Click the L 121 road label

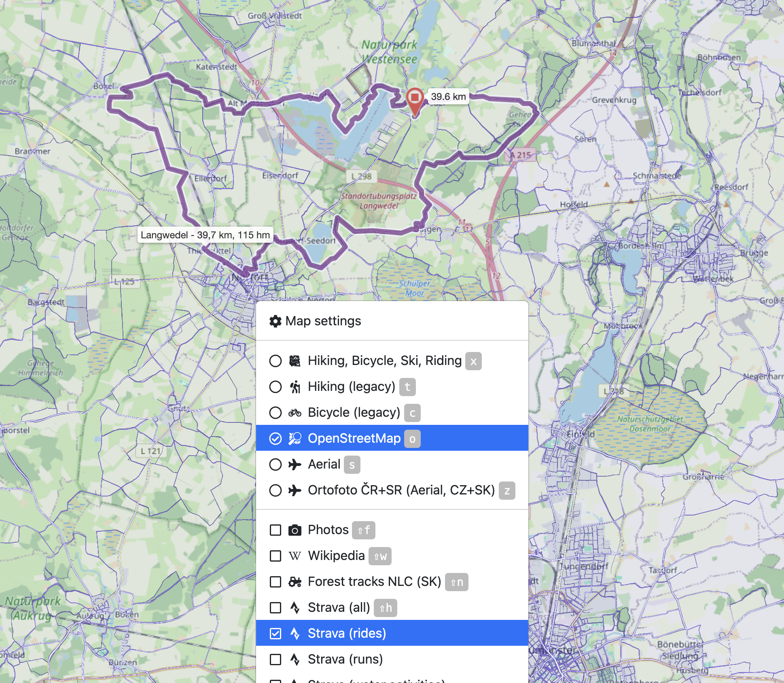150,451
